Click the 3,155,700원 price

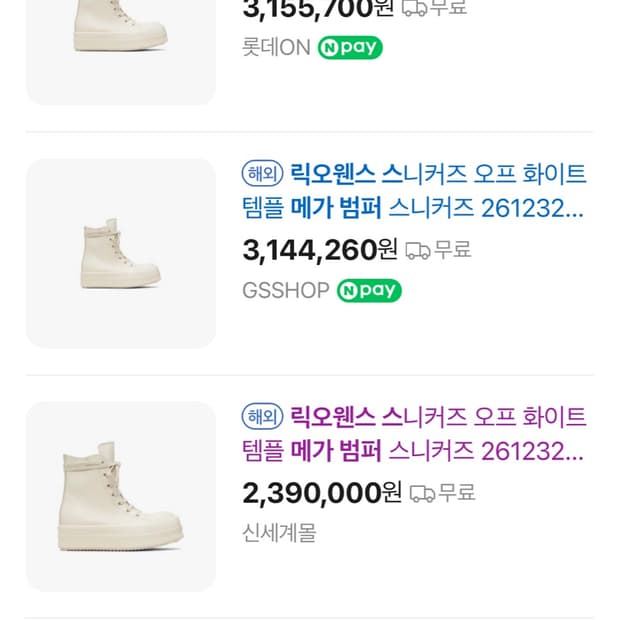pyautogui.click(x=318, y=9)
